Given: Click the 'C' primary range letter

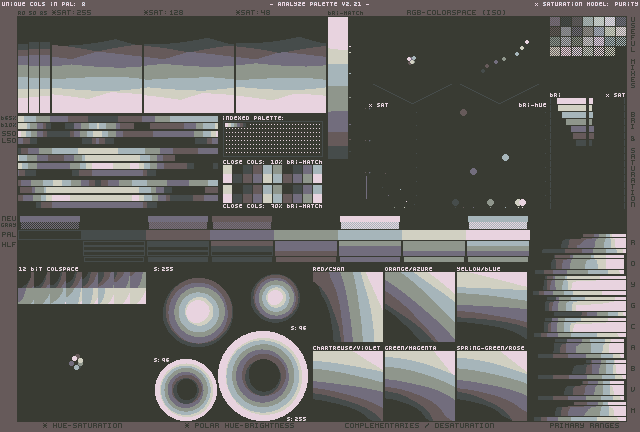Looking at the screenshot, I should [633, 327].
